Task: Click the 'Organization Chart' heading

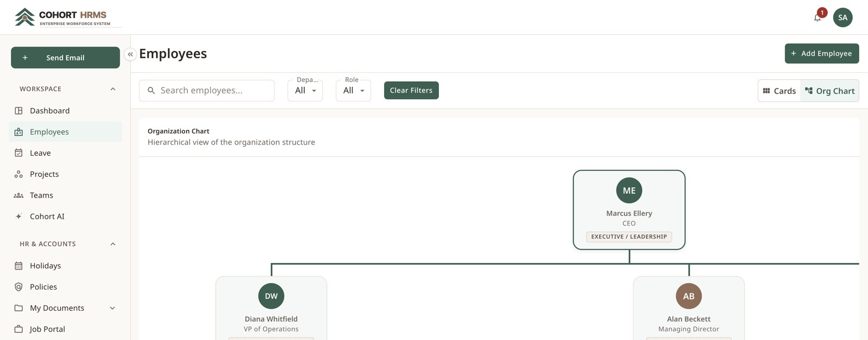Action: pos(178,131)
